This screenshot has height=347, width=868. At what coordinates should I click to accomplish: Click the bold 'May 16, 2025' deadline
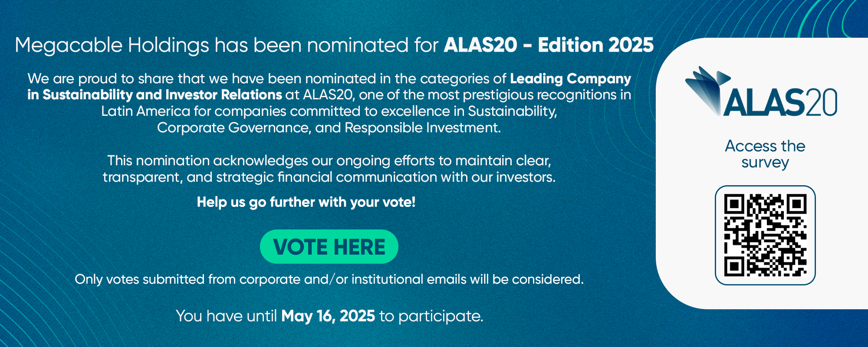pyautogui.click(x=328, y=316)
